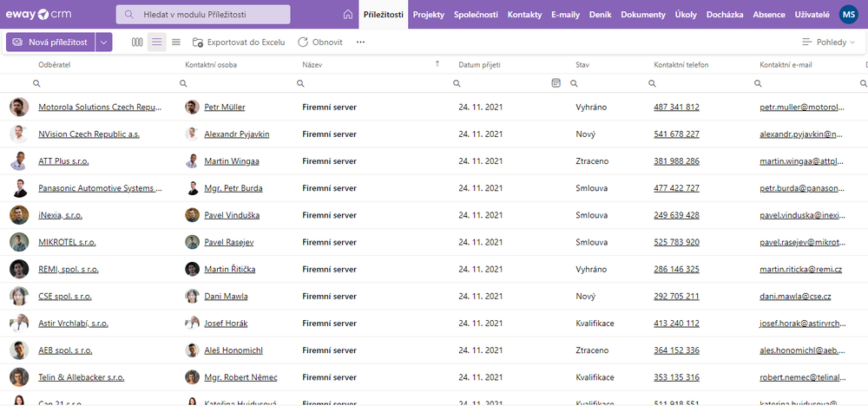Sort by the Odběratel column header
Viewport: 868px width, 412px height.
tap(54, 65)
